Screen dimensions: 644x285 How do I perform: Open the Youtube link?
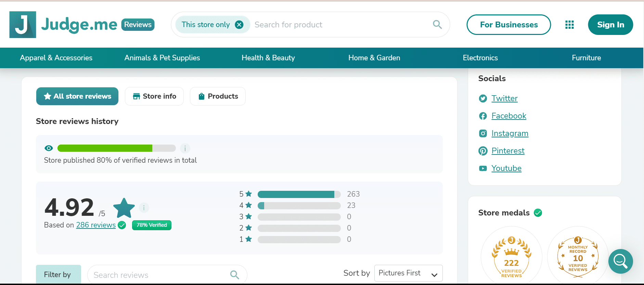506,169
